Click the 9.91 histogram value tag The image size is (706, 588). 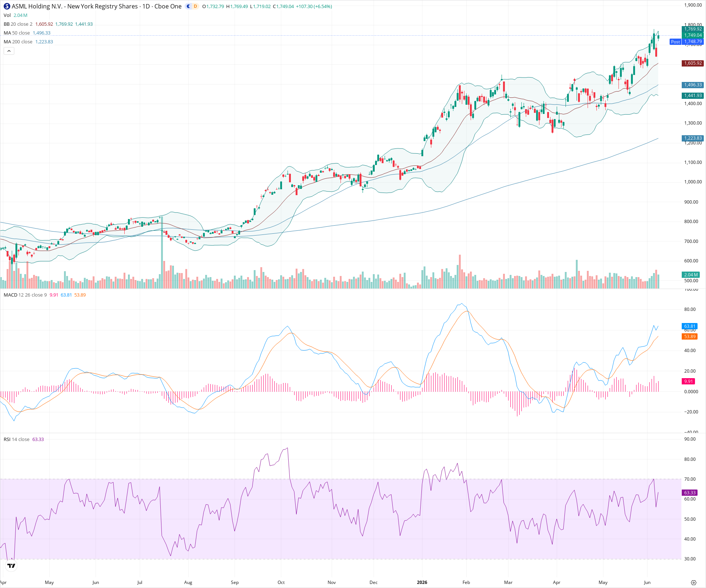(x=688, y=381)
